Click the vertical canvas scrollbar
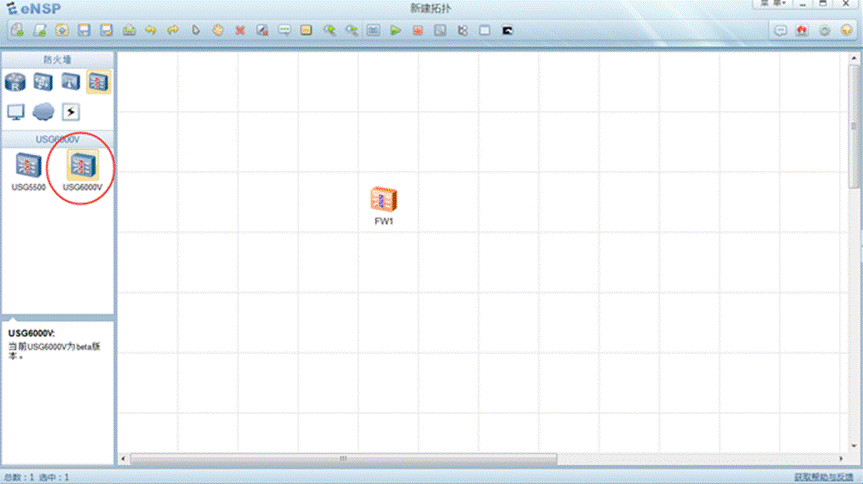Image resolution: width=863 pixels, height=484 pixels. (x=854, y=127)
